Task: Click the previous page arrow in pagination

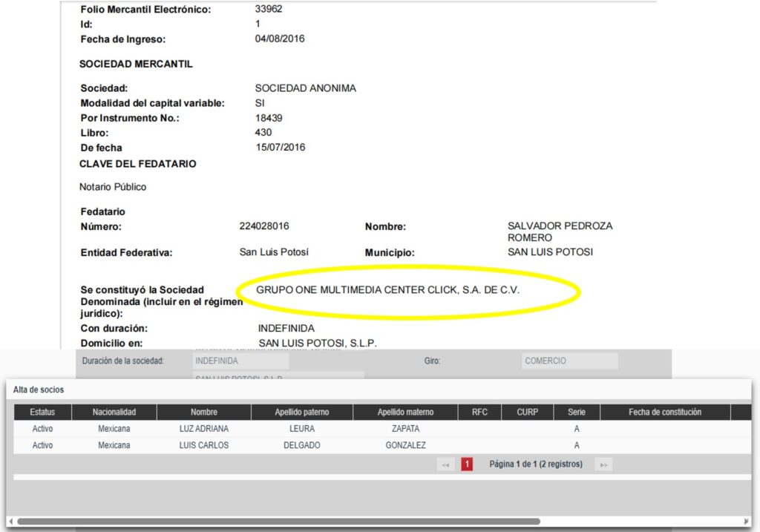Action: [446, 464]
